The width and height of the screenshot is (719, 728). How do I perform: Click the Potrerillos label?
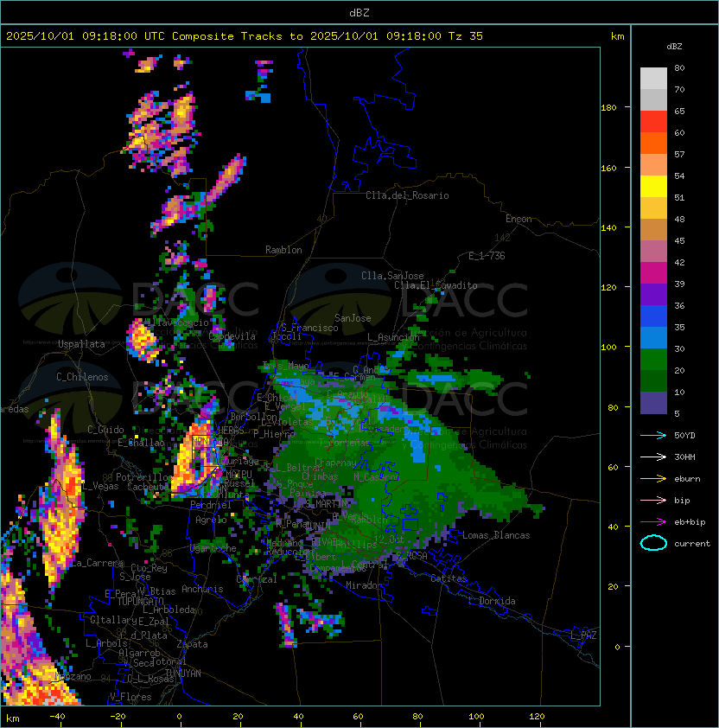click(x=144, y=477)
